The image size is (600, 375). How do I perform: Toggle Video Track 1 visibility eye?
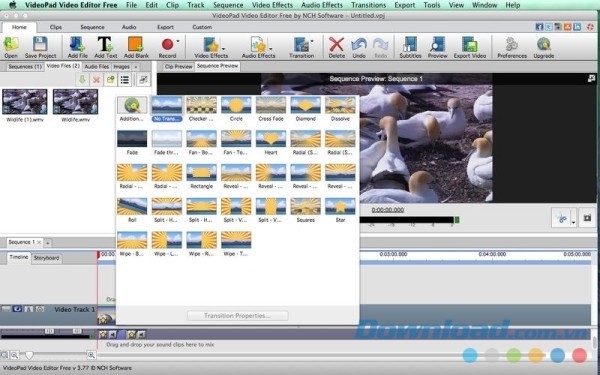pyautogui.click(x=17, y=309)
